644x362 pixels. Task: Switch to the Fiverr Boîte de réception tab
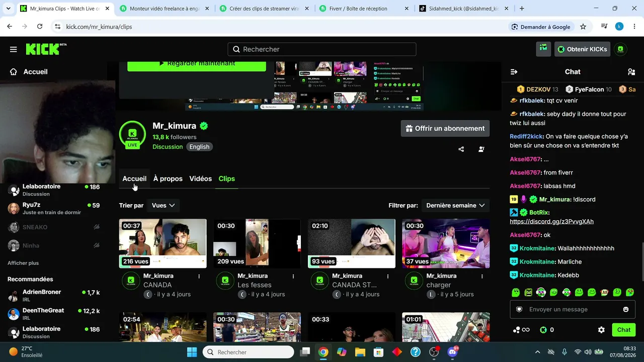click(x=363, y=9)
